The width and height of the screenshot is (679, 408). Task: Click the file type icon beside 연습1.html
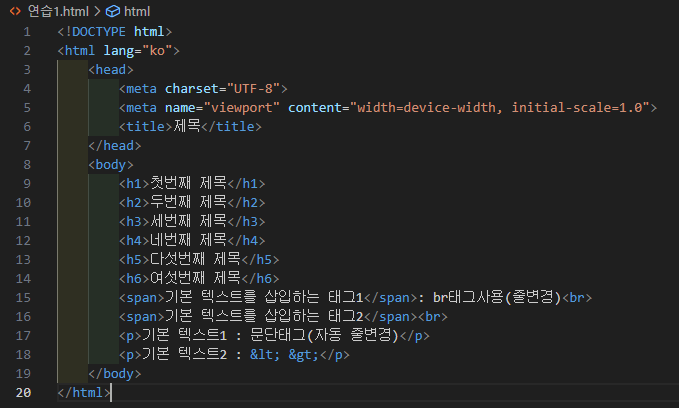pos(15,11)
